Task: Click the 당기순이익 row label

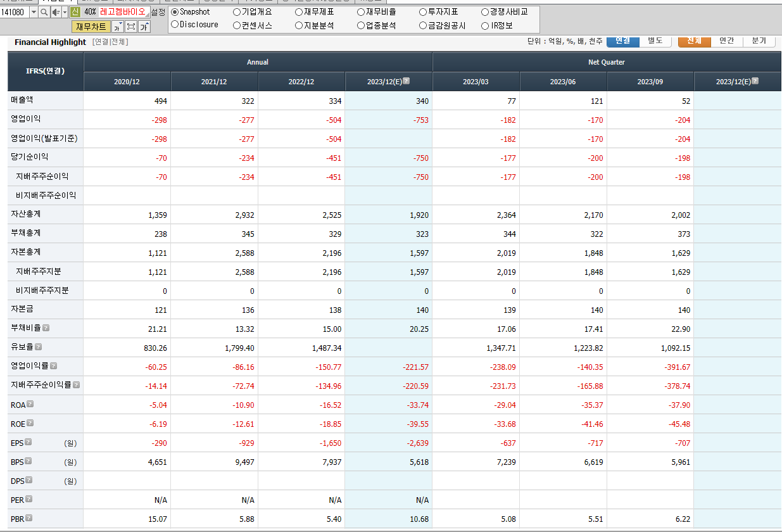Action: pos(29,157)
